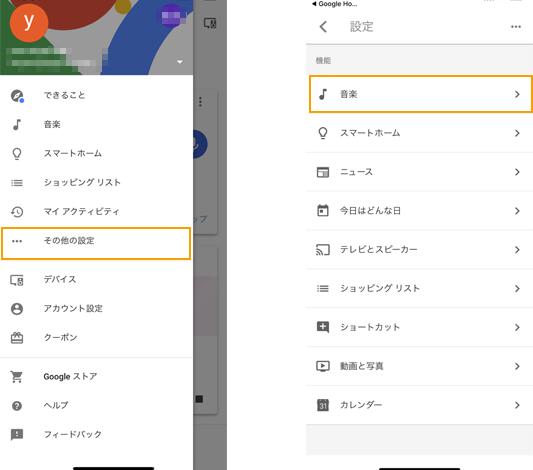Open フィードバック entry

(96, 434)
